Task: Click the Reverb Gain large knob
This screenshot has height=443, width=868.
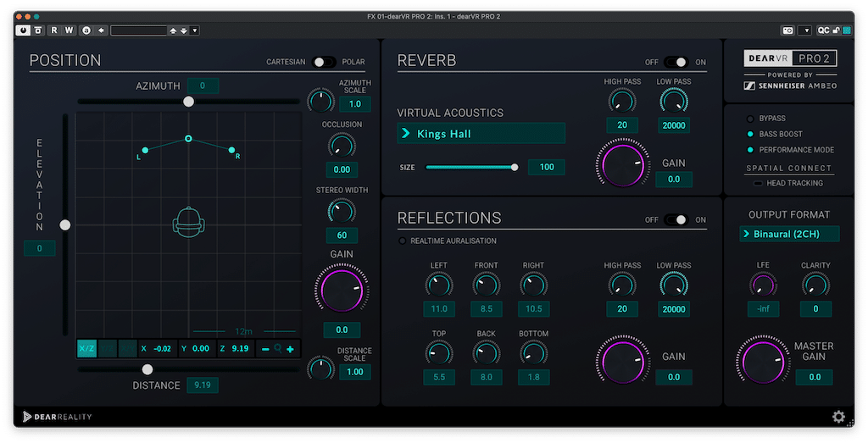Action: point(622,165)
